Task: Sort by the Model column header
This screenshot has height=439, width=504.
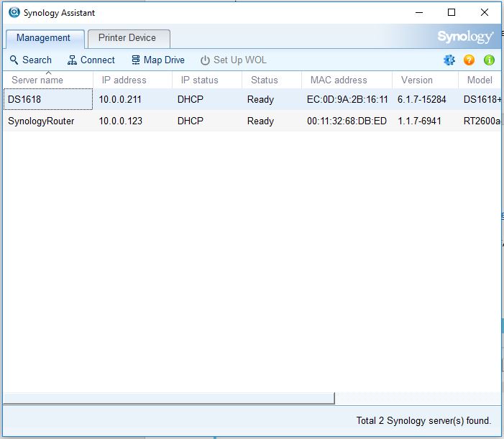Action: coord(480,80)
